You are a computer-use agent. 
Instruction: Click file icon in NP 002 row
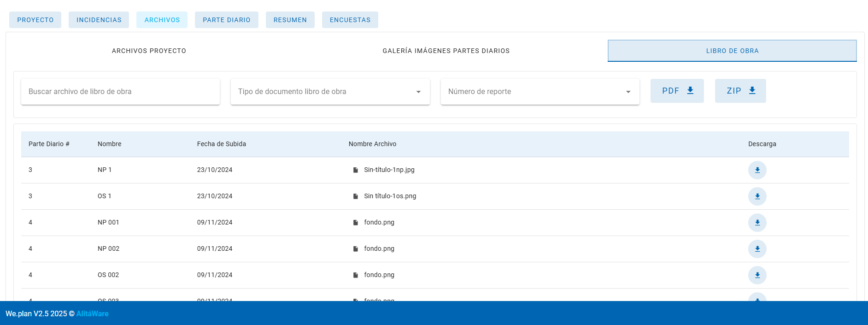pos(356,249)
